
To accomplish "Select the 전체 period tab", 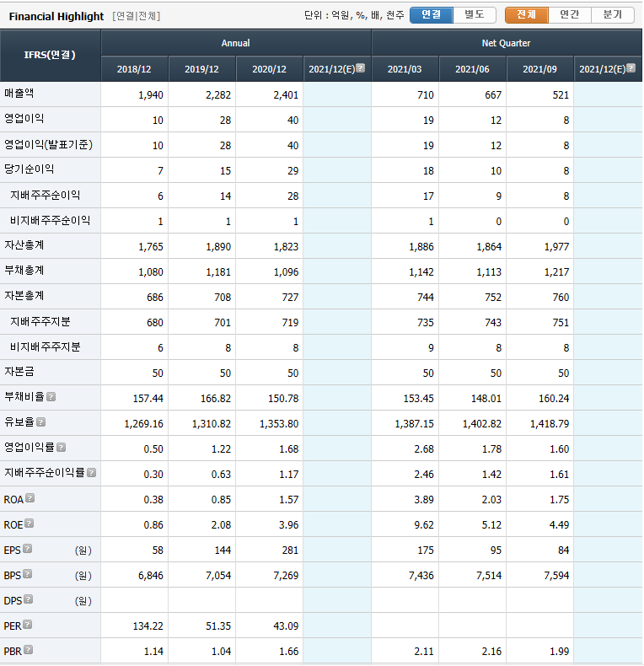I will pos(526,15).
